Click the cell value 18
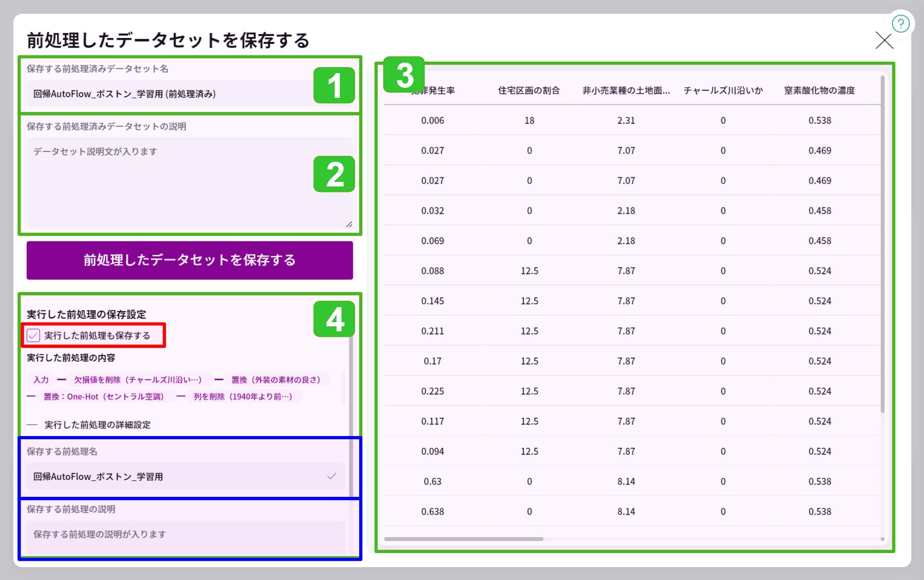The height and width of the screenshot is (580, 924). (529, 120)
